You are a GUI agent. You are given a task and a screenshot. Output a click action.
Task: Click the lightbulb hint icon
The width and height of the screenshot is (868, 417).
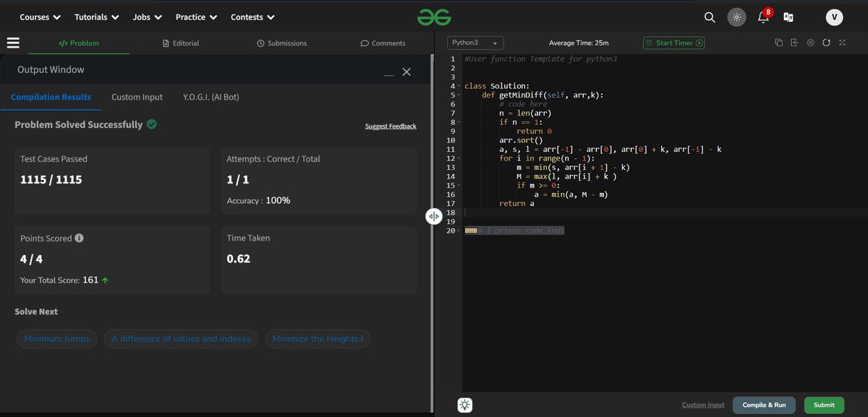(x=465, y=405)
